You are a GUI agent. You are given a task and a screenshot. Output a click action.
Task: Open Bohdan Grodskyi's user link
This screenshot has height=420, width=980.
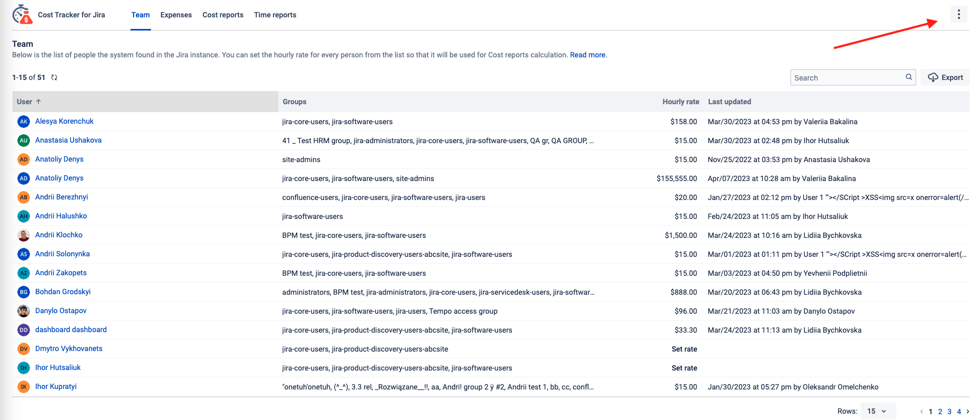(63, 292)
